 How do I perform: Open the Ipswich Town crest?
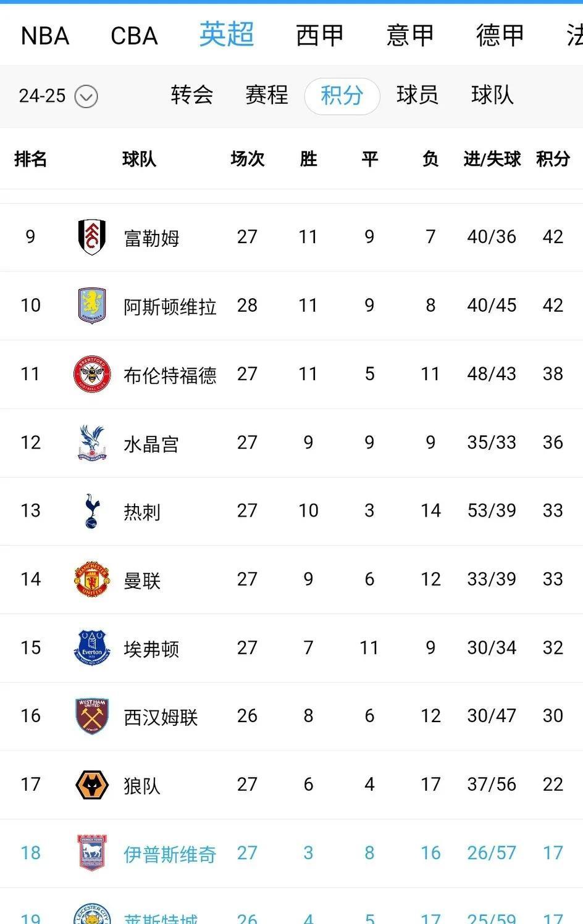tap(92, 853)
